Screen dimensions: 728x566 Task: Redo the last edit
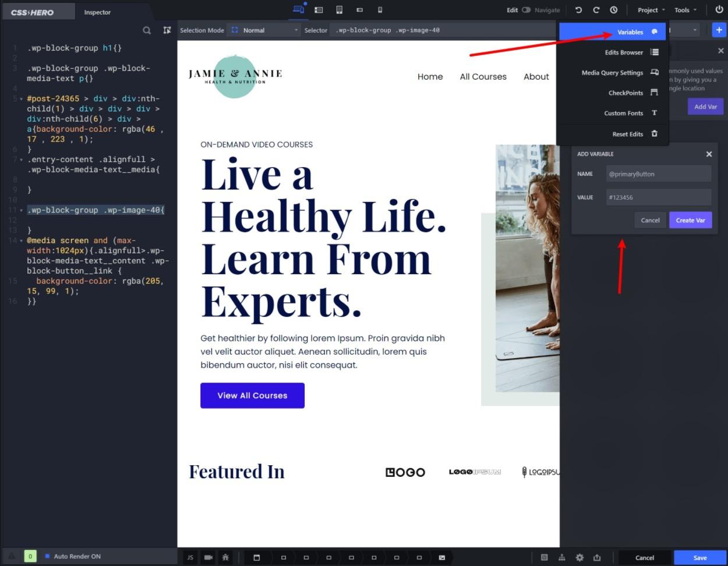596,10
